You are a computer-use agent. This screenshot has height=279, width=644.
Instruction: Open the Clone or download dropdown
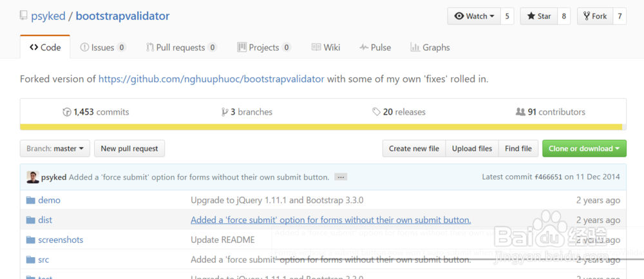tap(585, 148)
